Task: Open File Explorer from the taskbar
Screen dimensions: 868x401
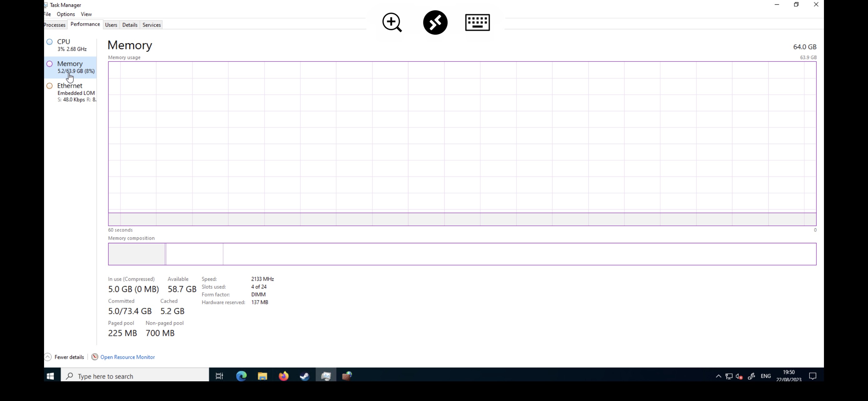Action: coord(262,376)
